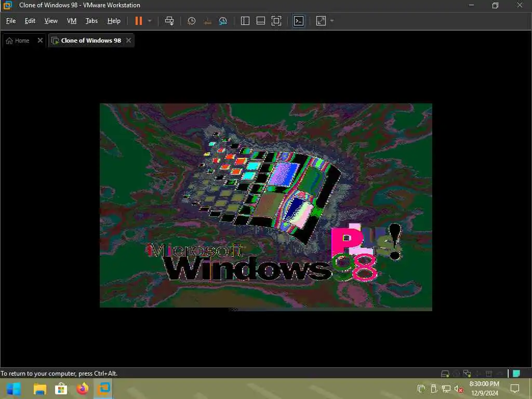The height and width of the screenshot is (399, 532).
Task: Open the File menu
Action: 11,21
